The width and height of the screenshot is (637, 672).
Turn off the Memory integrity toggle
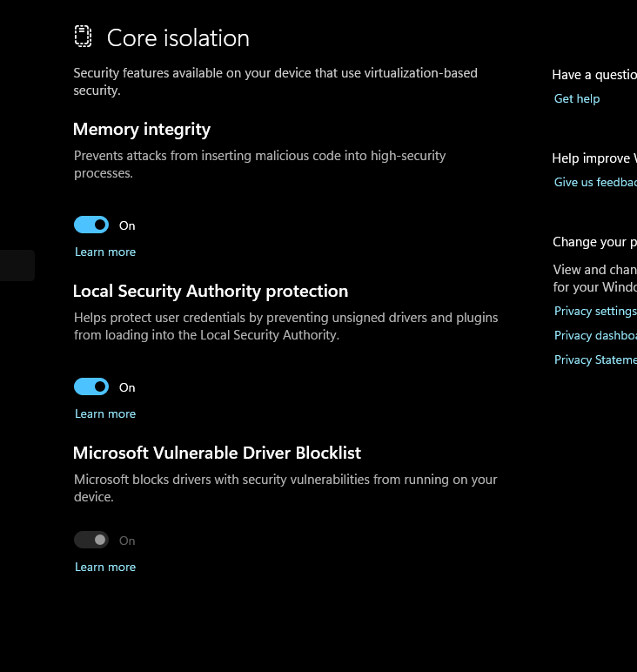tap(91, 225)
